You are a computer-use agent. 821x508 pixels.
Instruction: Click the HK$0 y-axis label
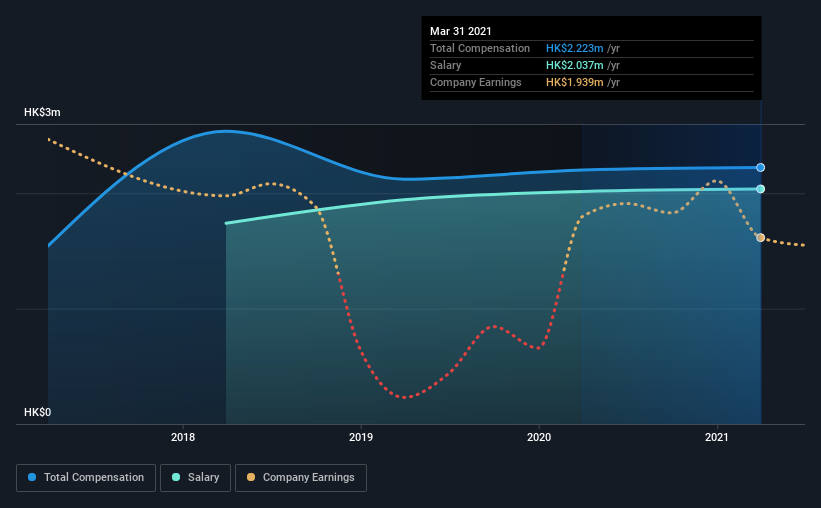point(38,413)
